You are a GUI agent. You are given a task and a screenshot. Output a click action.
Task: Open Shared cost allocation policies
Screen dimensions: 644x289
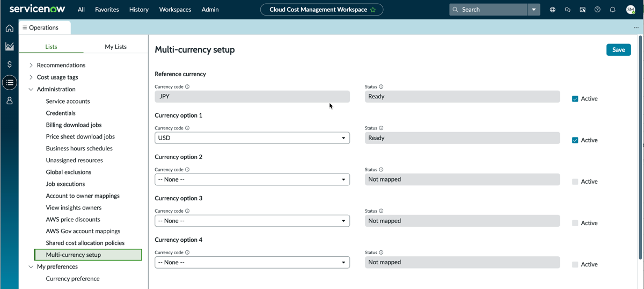point(85,243)
